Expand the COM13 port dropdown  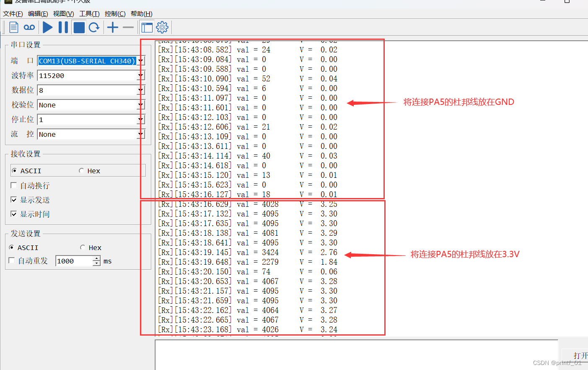click(x=141, y=61)
